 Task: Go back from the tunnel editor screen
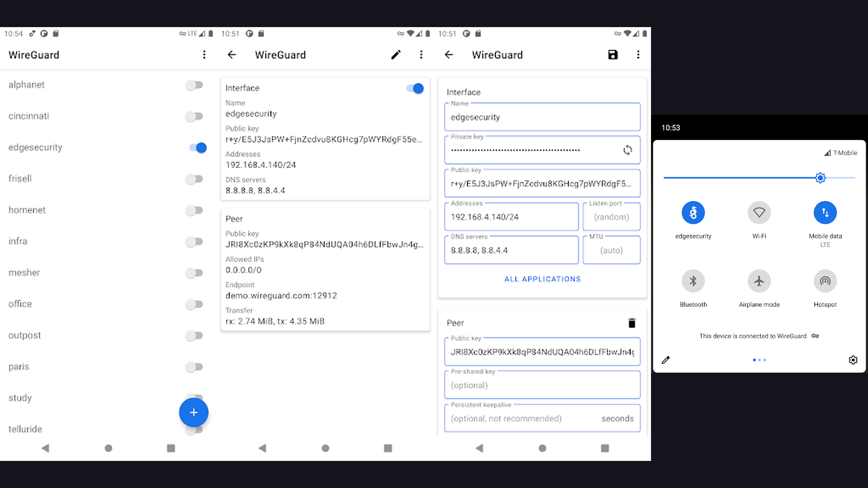pyautogui.click(x=449, y=55)
